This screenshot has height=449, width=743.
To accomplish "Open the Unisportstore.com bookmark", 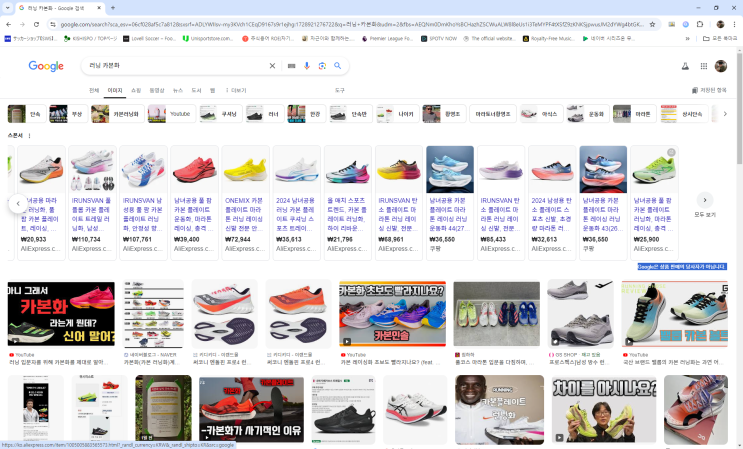I will [208, 38].
